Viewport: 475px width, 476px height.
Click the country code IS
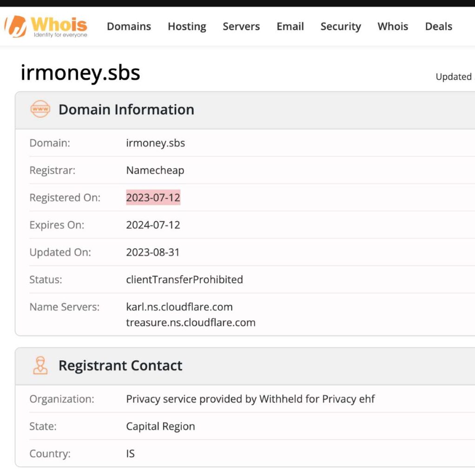(x=130, y=453)
